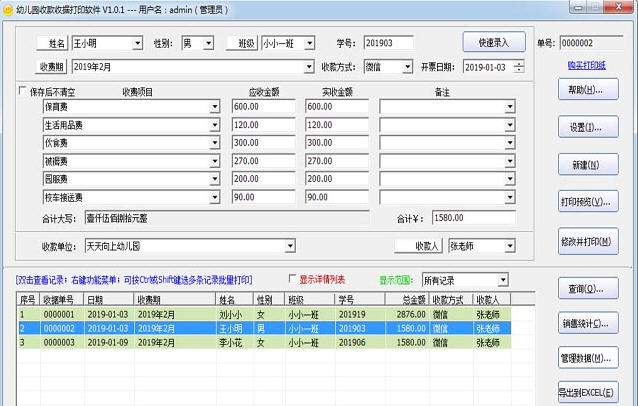Click the app icon in the title bar

click(9, 9)
